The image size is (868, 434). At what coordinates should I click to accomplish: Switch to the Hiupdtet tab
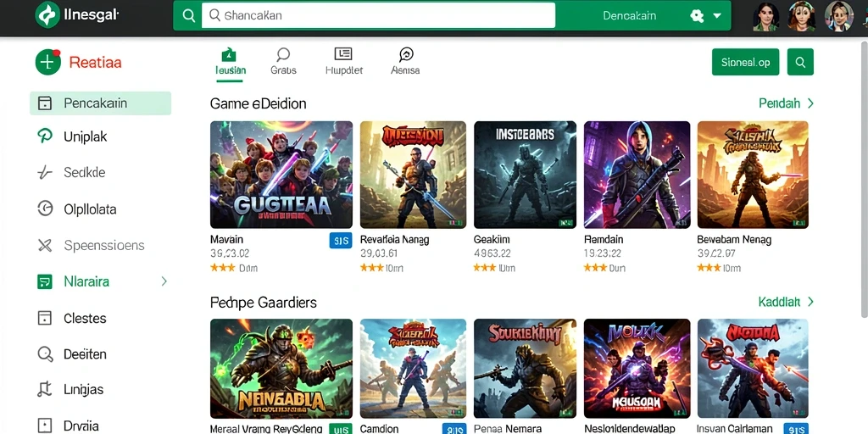tap(344, 61)
